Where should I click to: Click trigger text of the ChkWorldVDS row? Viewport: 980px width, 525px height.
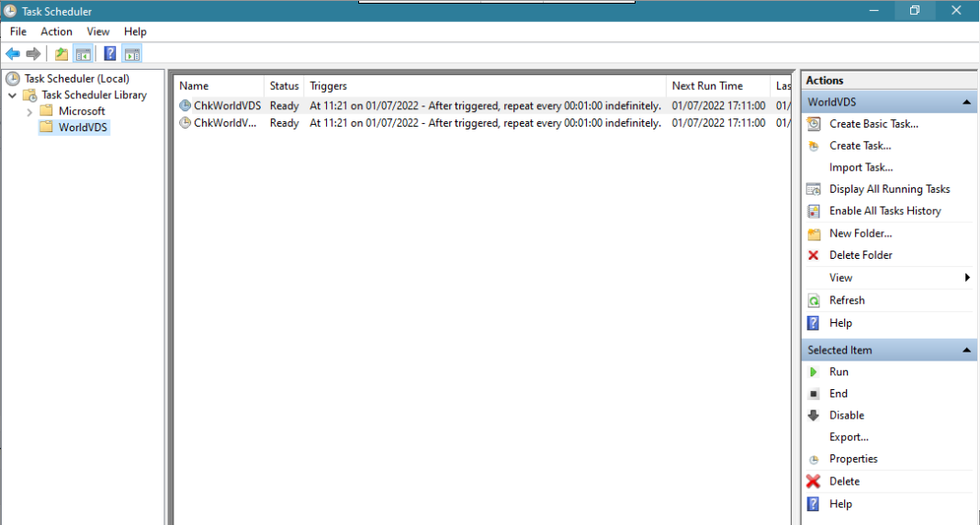pos(485,106)
